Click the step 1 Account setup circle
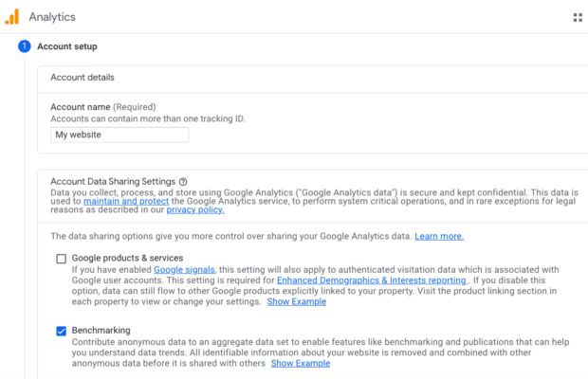This screenshot has height=379, width=588. coord(24,46)
